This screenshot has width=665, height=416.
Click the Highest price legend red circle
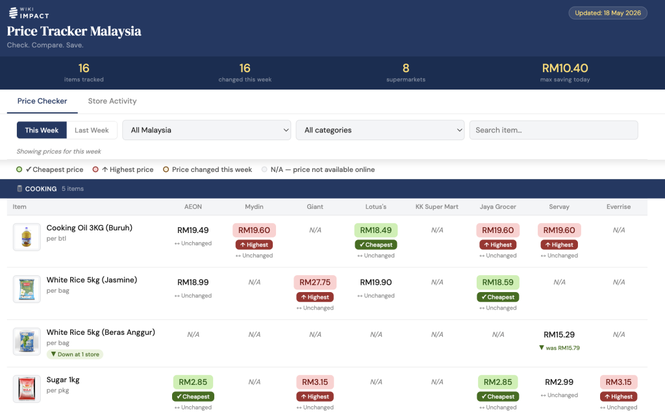pyautogui.click(x=95, y=170)
